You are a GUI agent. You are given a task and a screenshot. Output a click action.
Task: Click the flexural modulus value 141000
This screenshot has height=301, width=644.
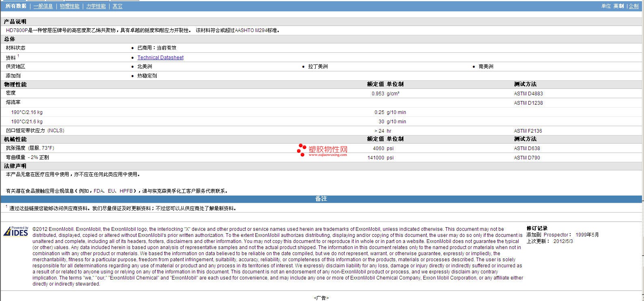376,158
